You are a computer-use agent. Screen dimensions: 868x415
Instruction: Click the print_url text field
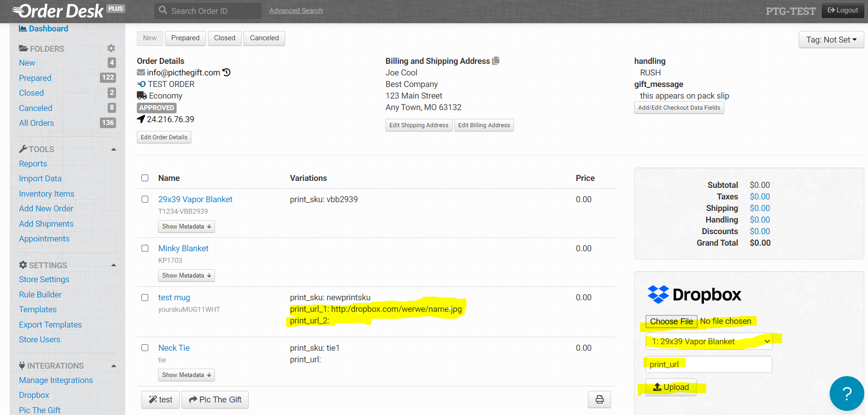tap(709, 365)
